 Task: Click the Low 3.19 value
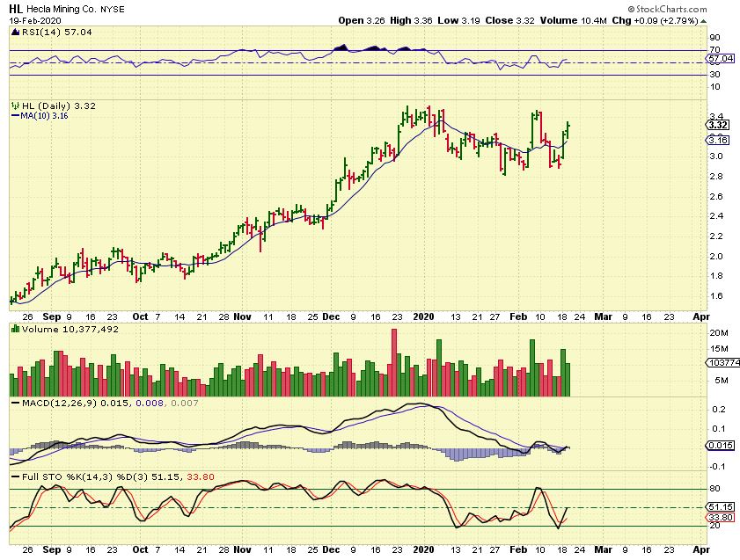coord(459,21)
